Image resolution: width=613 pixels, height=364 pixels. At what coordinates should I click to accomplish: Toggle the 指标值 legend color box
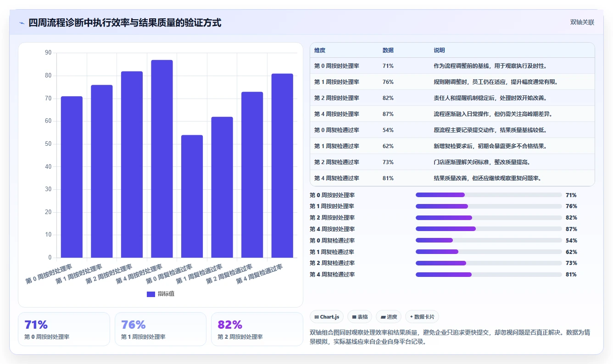click(151, 294)
